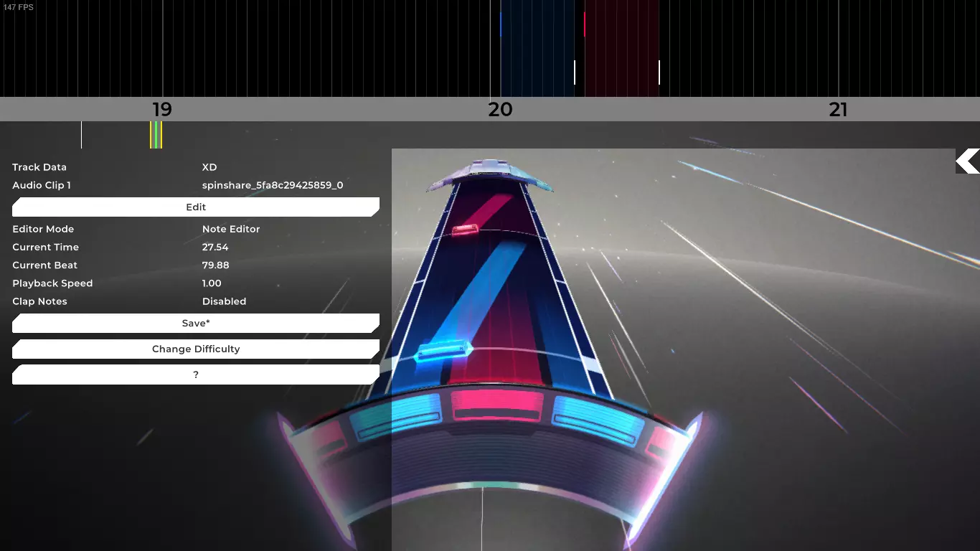Select the red hold region in the timeline

point(622,48)
